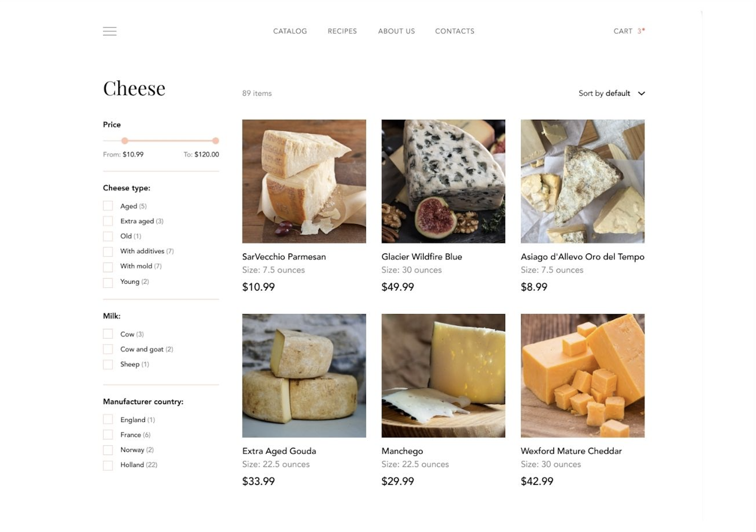Screen dimensions: 756x532
Task: Click the Sort by default chevron arrow
Action: tap(641, 93)
